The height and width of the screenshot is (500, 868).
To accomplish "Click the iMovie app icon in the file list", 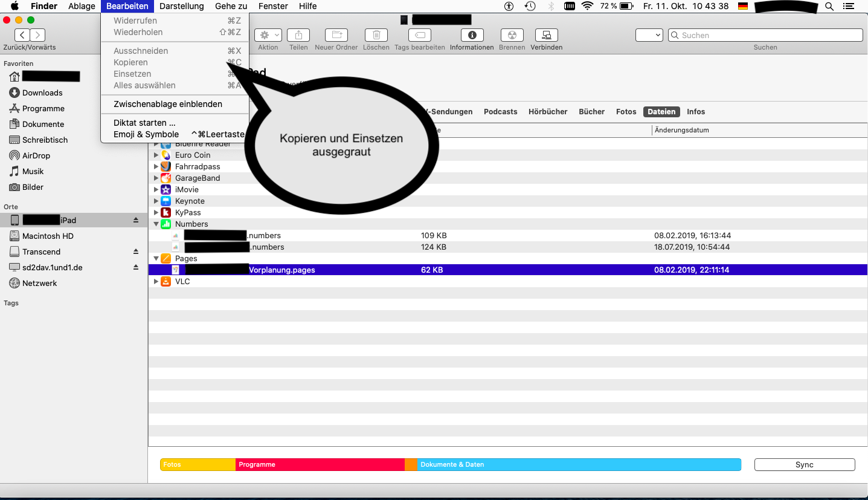I will (166, 189).
